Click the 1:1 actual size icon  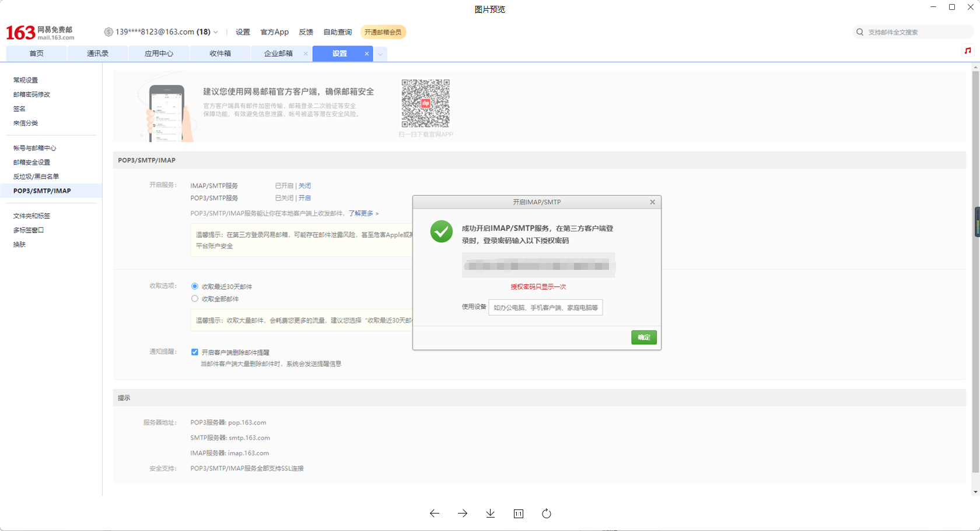(x=518, y=514)
